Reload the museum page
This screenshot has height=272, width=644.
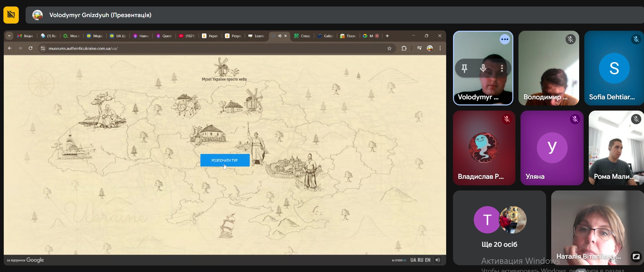[x=30, y=48]
